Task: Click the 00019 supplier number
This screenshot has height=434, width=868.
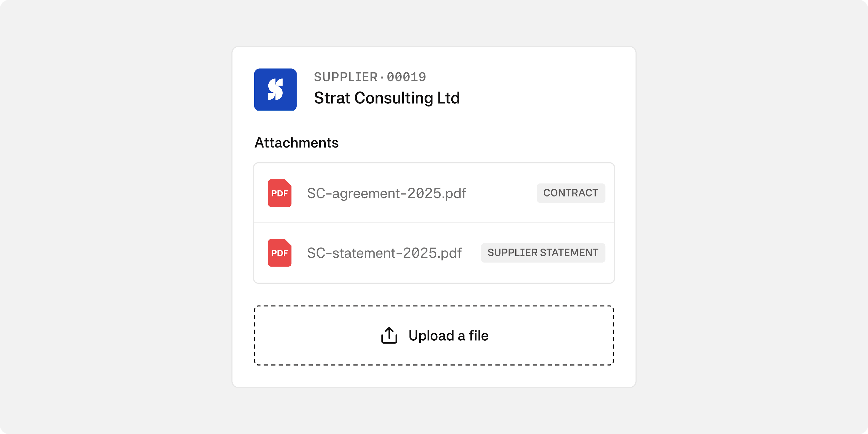Action: (406, 77)
